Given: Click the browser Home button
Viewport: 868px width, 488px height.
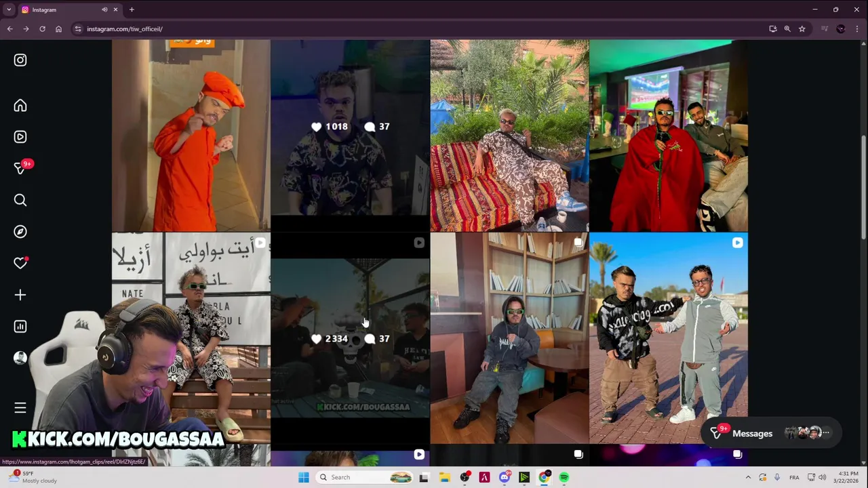Looking at the screenshot, I should coord(58,29).
